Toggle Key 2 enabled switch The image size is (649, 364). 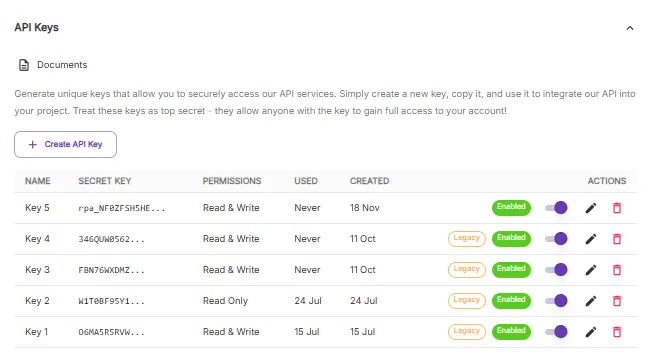pyautogui.click(x=556, y=301)
